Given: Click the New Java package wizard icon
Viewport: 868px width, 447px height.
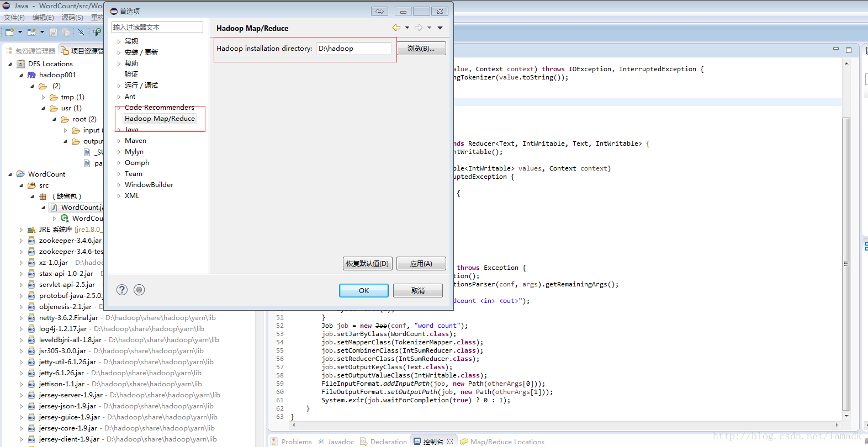Looking at the screenshot, I should (x=31, y=33).
